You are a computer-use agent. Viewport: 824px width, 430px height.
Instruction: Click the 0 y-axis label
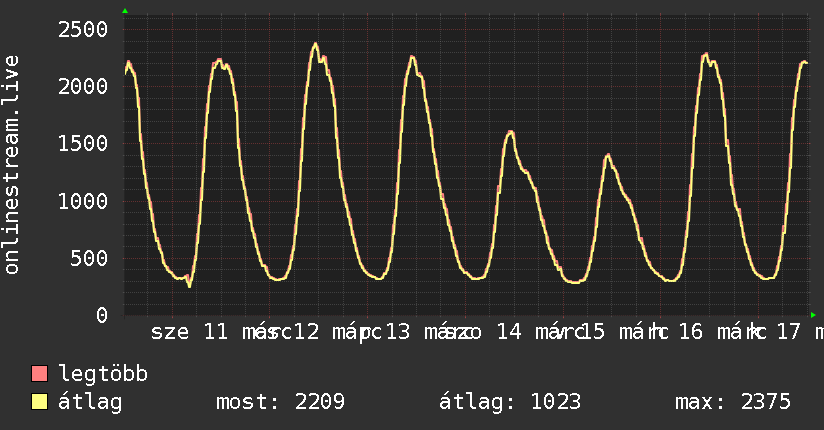point(102,316)
